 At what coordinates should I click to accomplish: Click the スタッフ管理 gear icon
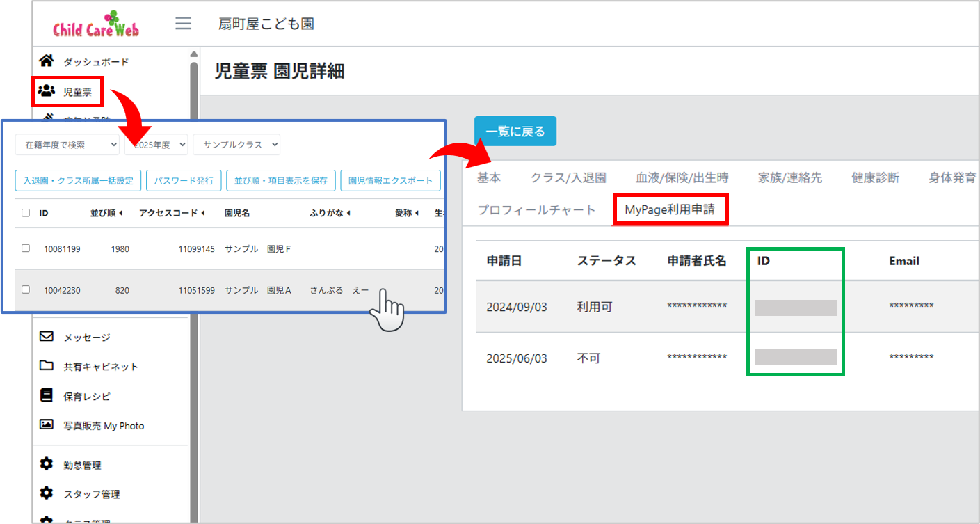pyautogui.click(x=47, y=493)
